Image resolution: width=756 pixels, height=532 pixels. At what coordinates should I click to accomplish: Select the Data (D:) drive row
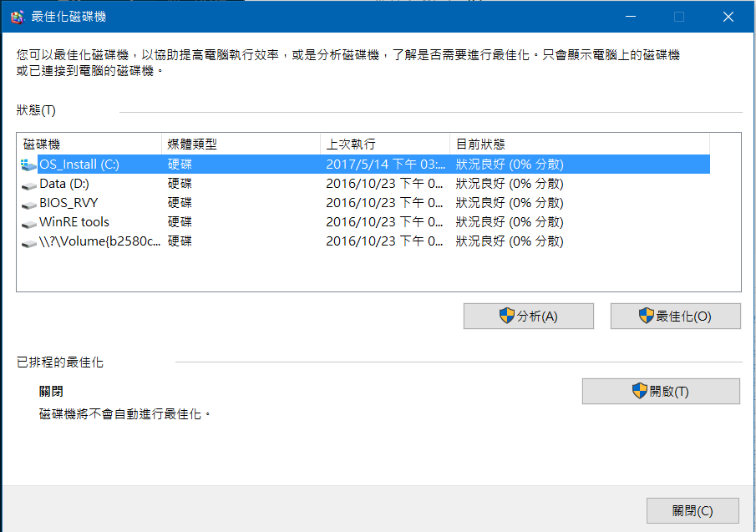tap(365, 184)
